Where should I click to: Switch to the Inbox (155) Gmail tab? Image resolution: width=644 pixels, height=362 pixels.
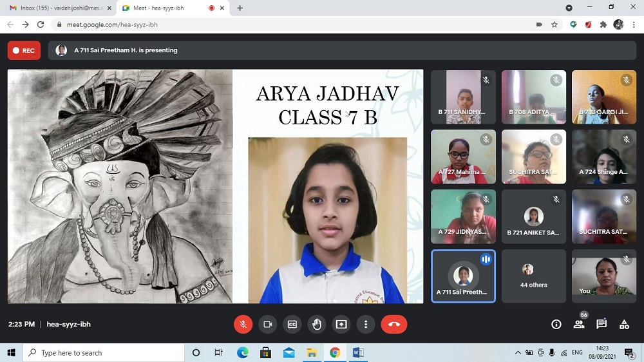tap(58, 8)
